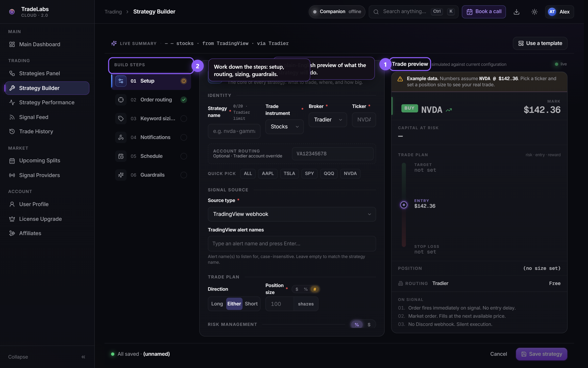Viewport: 588px width, 368px height.
Task: Focus the position size 100 shares field
Action: 280,304
